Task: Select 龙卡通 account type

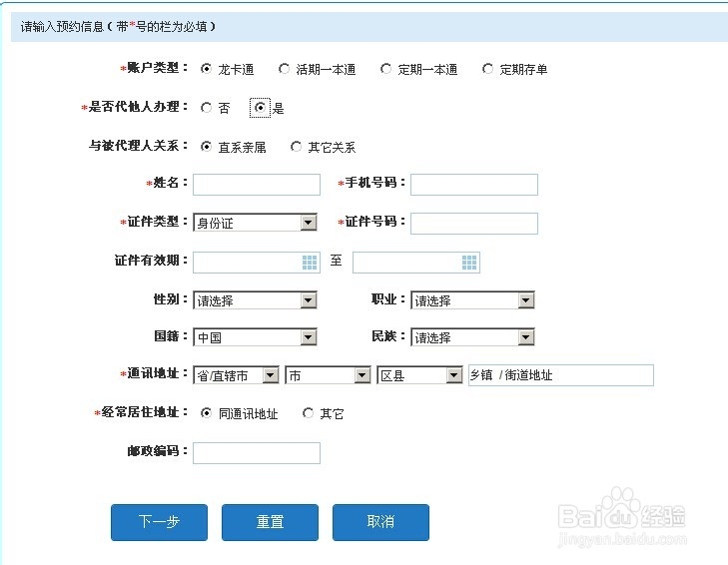Action: coord(206,69)
